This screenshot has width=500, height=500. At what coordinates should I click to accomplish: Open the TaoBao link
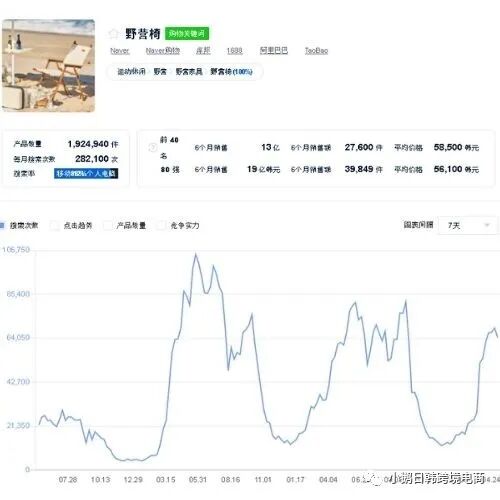[x=316, y=51]
